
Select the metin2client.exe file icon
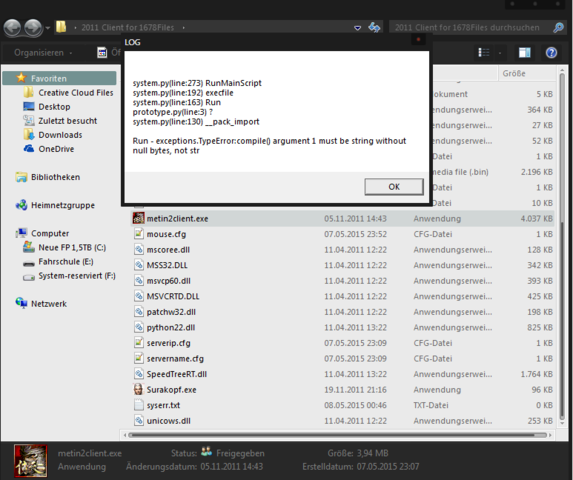point(138,218)
